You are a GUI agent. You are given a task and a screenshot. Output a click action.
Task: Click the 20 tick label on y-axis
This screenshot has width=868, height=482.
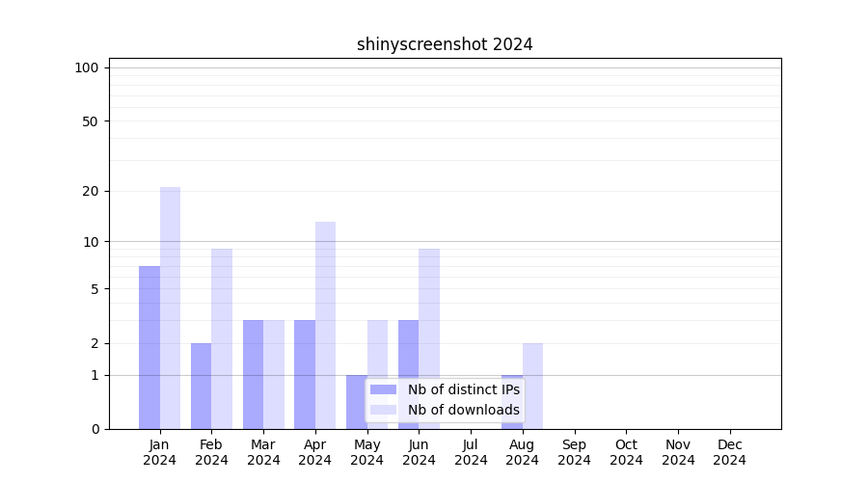91,191
